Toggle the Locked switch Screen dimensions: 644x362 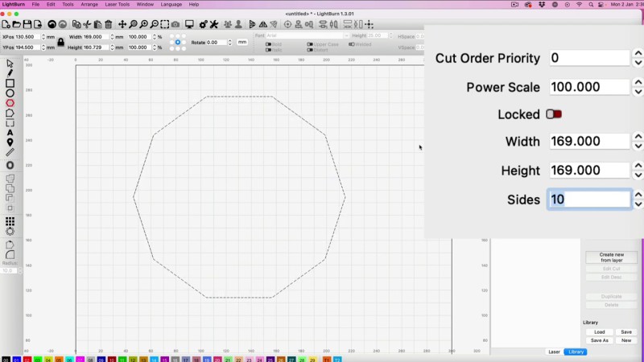click(554, 114)
